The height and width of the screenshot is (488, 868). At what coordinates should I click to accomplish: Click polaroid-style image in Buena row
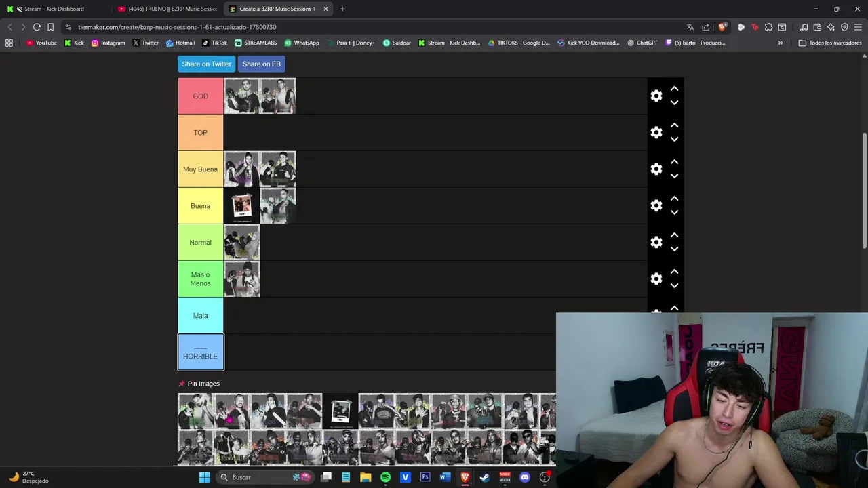coord(241,206)
